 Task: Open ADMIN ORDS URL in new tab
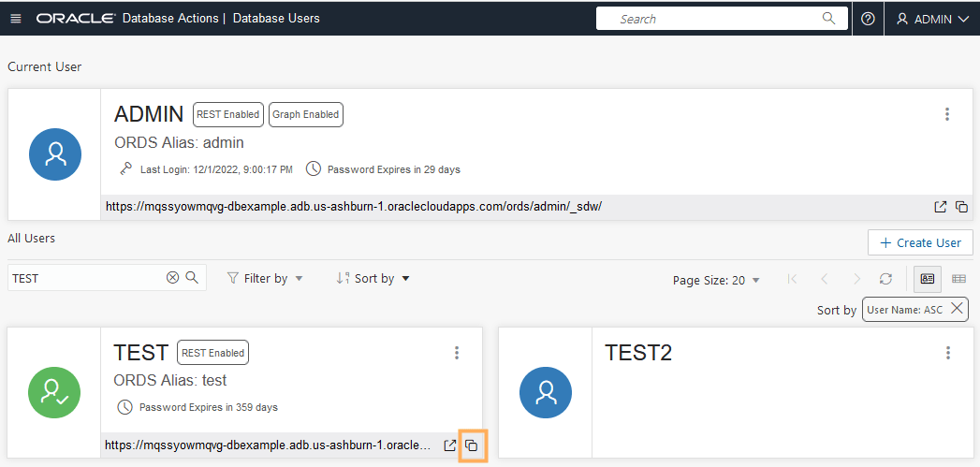pyautogui.click(x=940, y=207)
